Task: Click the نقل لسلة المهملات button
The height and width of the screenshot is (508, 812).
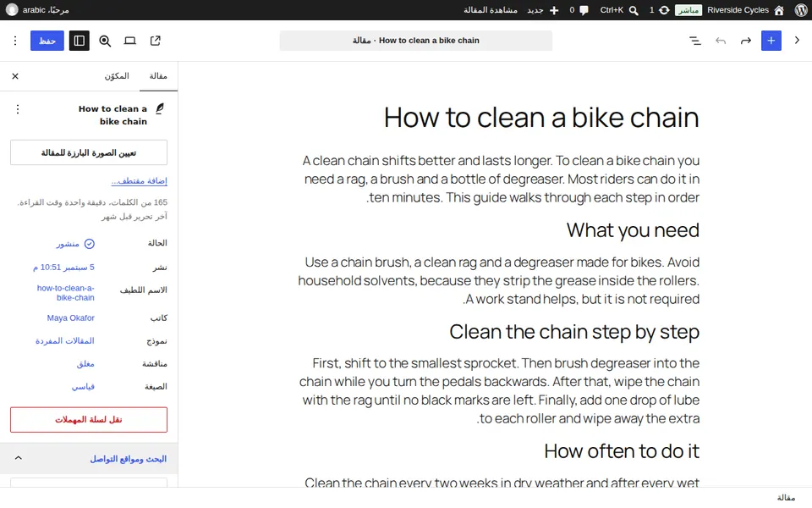Action: [89, 419]
